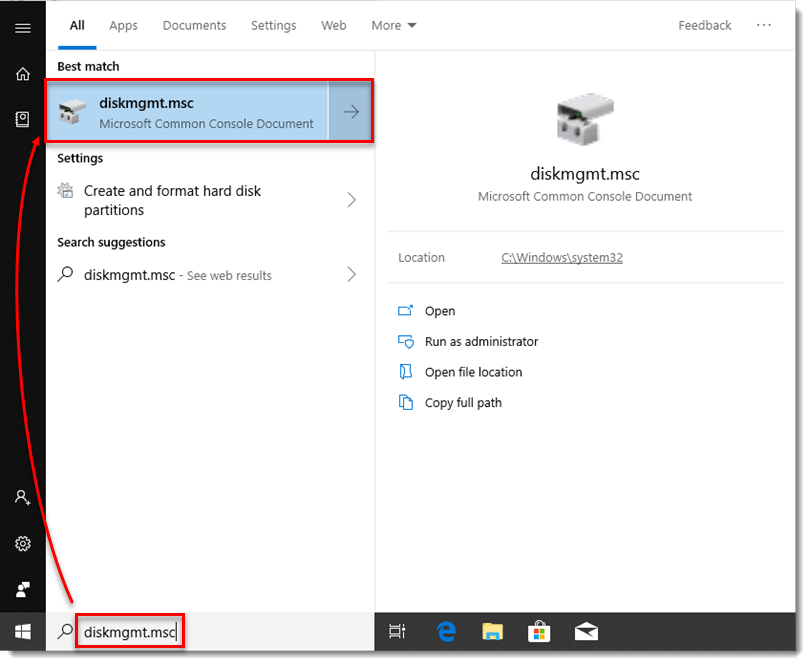Click inside the search input field
Image resolution: width=810 pixels, height=665 pixels.
coord(130,631)
